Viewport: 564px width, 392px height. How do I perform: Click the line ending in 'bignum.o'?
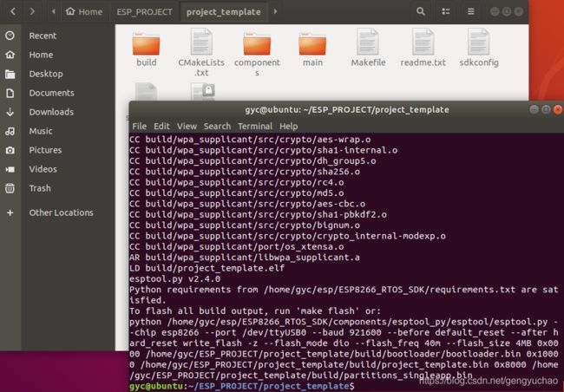pyautogui.click(x=245, y=225)
